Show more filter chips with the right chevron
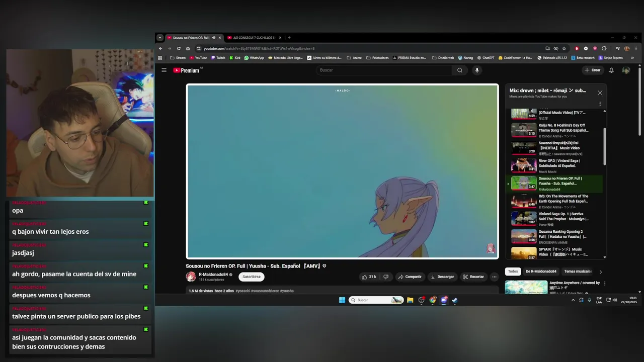 click(x=600, y=272)
